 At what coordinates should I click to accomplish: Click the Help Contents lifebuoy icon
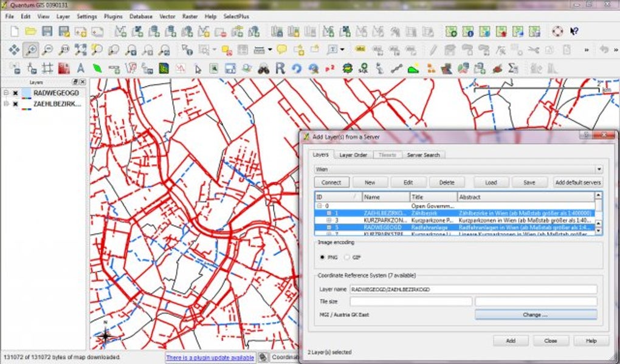(557, 31)
